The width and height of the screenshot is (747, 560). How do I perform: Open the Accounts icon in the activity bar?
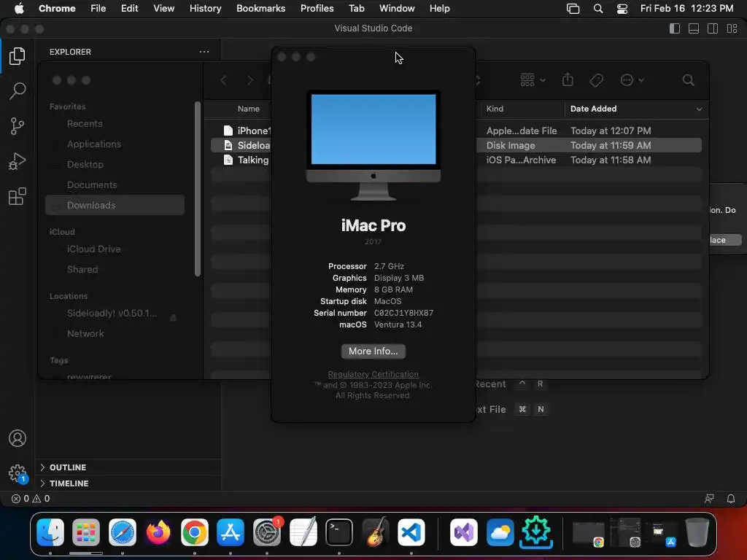pos(18,438)
